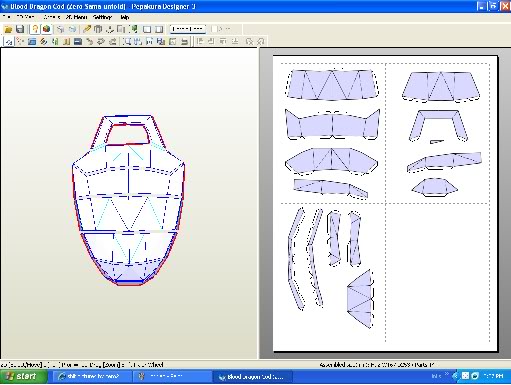Click the clock in the system tray
Screen dimensions: 511x385
493,376
